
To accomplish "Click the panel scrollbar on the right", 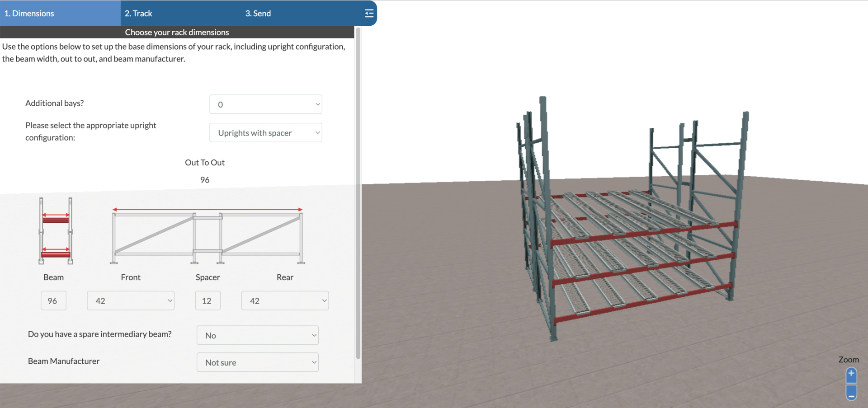I will (x=358, y=194).
